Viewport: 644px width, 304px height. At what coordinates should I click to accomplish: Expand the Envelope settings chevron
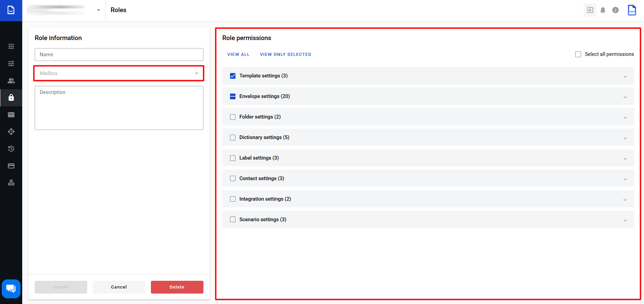(625, 97)
